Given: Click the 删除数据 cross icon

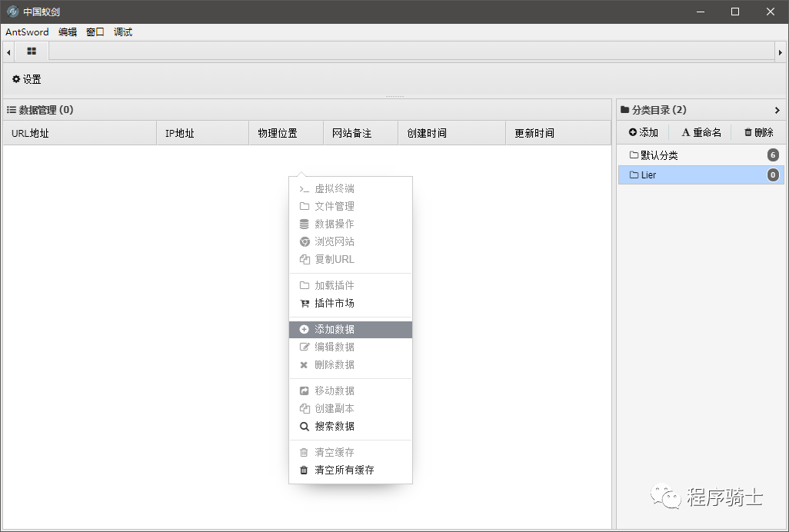Looking at the screenshot, I should pos(304,365).
